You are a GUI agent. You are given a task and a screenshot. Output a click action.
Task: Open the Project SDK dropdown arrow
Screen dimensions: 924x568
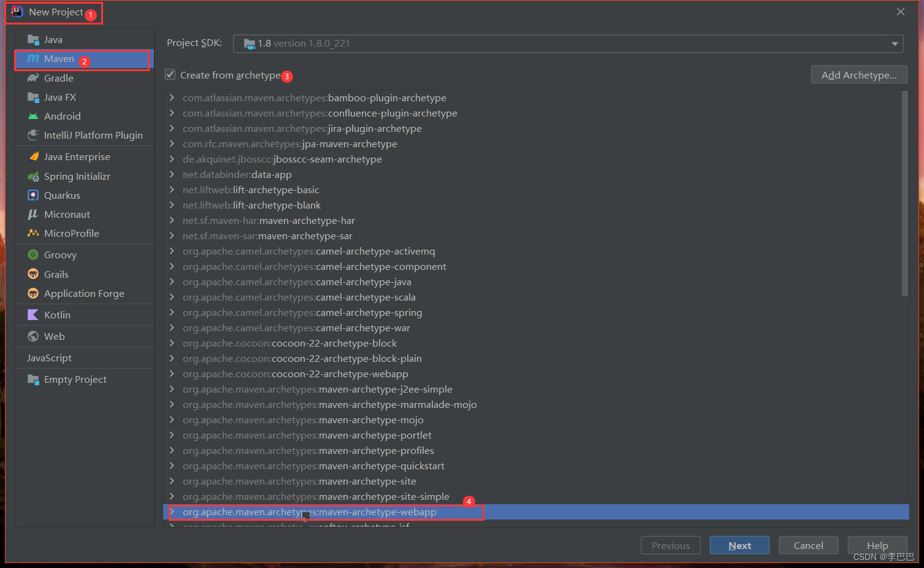pyautogui.click(x=895, y=44)
